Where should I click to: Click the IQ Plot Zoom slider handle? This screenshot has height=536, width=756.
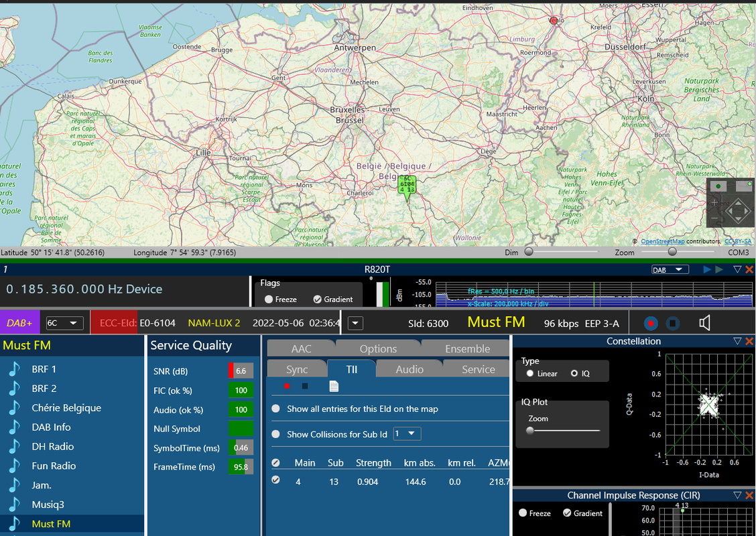[530, 431]
